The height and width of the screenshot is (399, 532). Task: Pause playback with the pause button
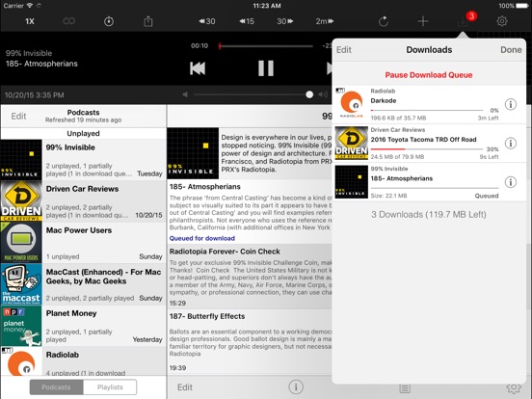pos(266,68)
